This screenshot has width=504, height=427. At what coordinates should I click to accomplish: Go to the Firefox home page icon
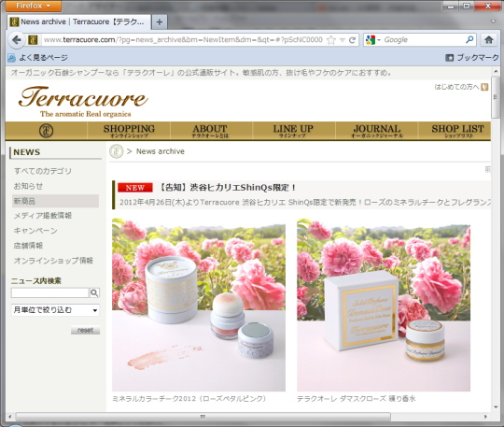pyautogui.click(x=489, y=40)
